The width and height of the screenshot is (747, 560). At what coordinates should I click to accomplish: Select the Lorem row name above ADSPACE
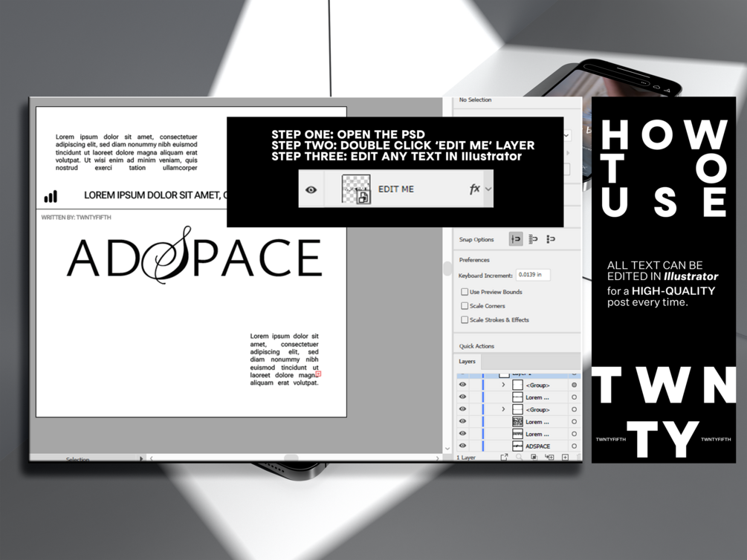(x=537, y=434)
